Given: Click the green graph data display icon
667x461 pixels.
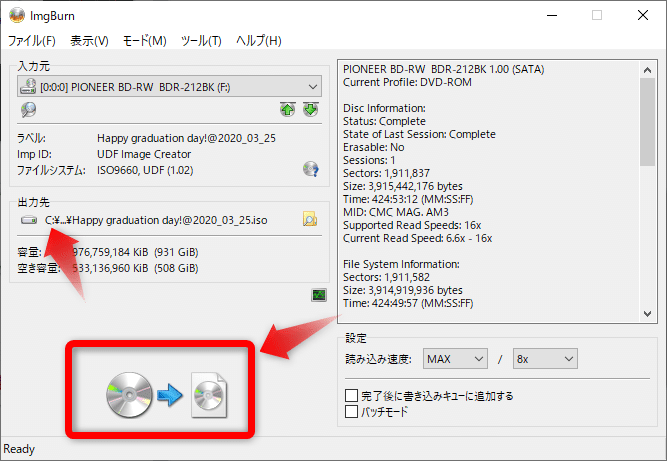Looking at the screenshot, I should 319,295.
